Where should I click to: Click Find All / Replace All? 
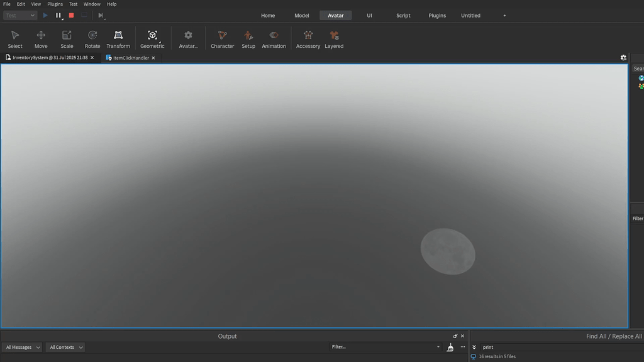click(x=614, y=336)
